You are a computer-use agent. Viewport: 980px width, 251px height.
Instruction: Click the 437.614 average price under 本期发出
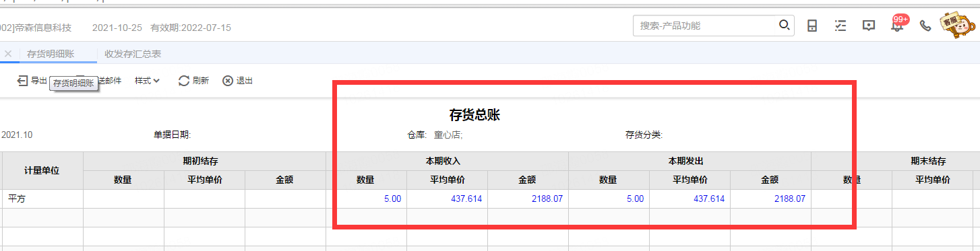click(709, 199)
